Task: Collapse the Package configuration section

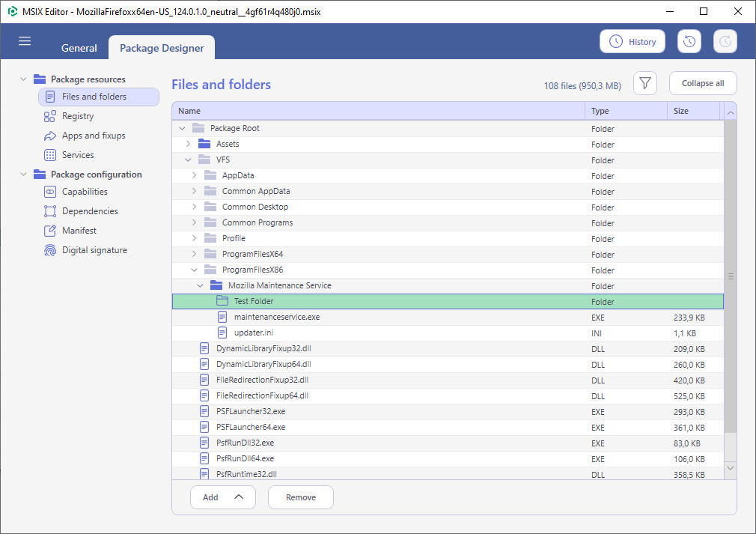Action: tap(23, 175)
